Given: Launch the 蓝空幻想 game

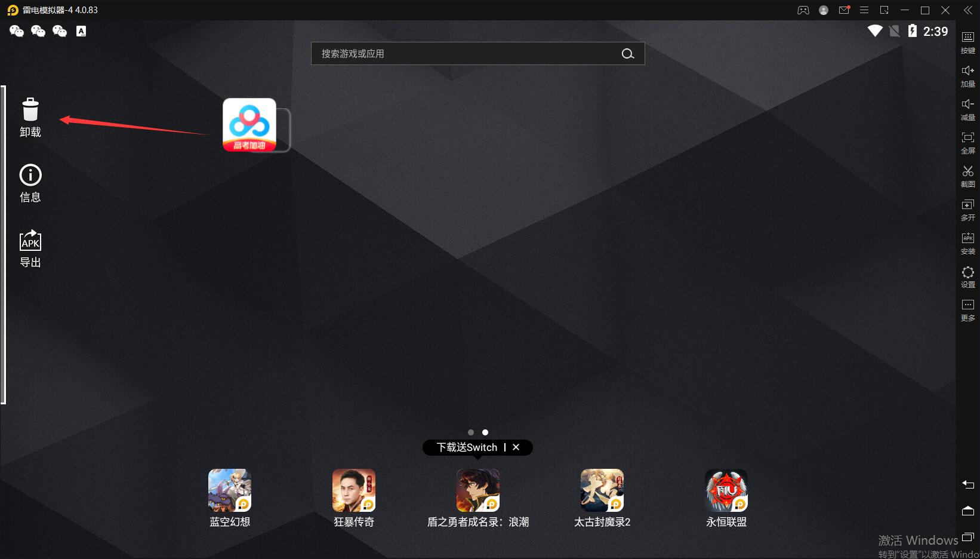Looking at the screenshot, I should [230, 490].
